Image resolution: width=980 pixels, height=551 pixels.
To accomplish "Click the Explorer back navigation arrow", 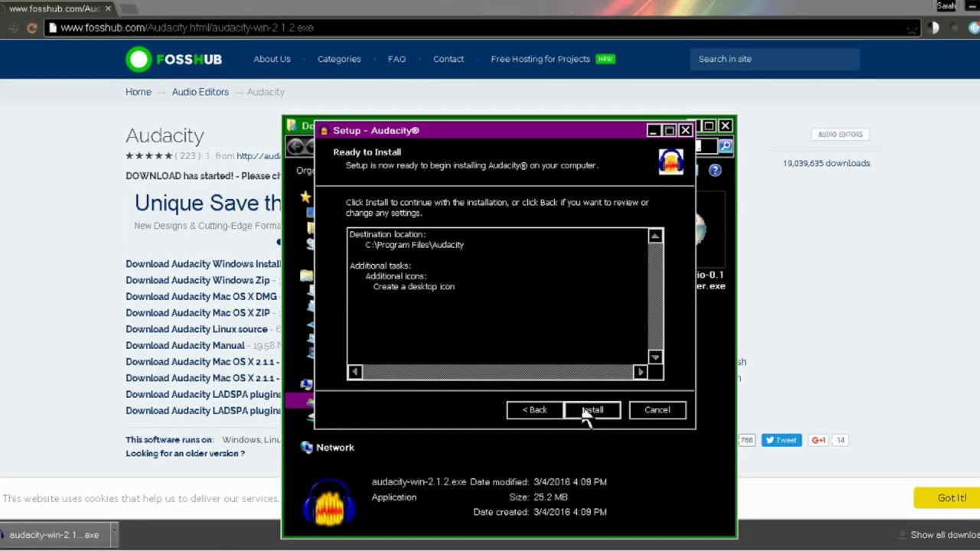I will pos(296,146).
